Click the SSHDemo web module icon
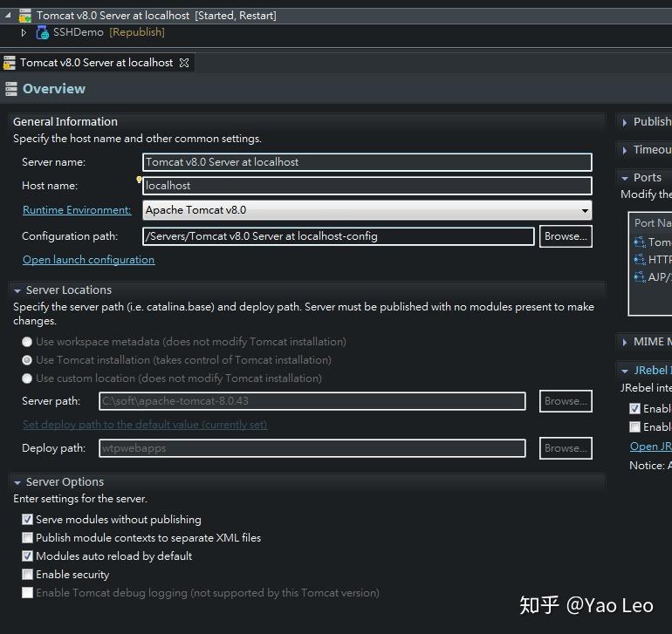 (42, 32)
